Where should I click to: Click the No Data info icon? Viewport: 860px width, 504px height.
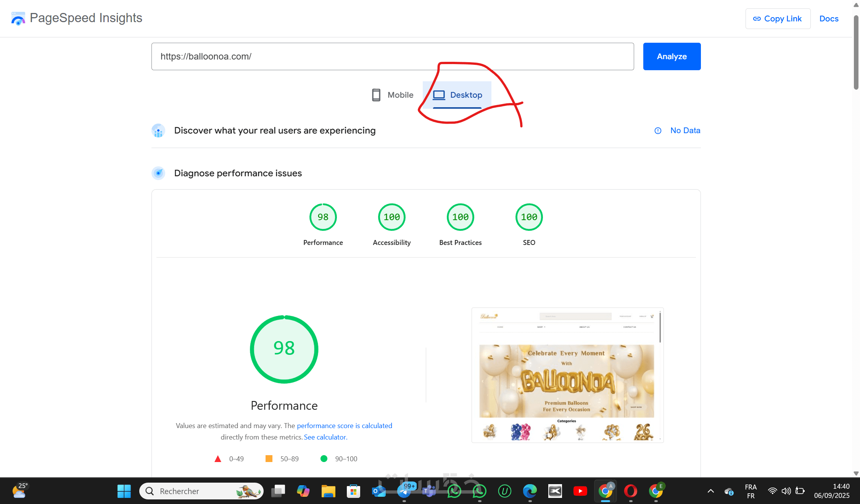click(x=658, y=131)
